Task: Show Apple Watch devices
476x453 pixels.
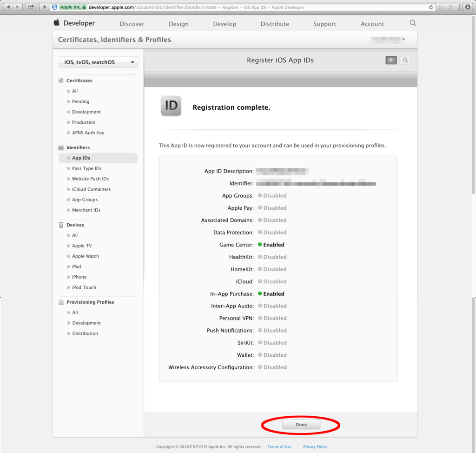Action: pos(86,256)
